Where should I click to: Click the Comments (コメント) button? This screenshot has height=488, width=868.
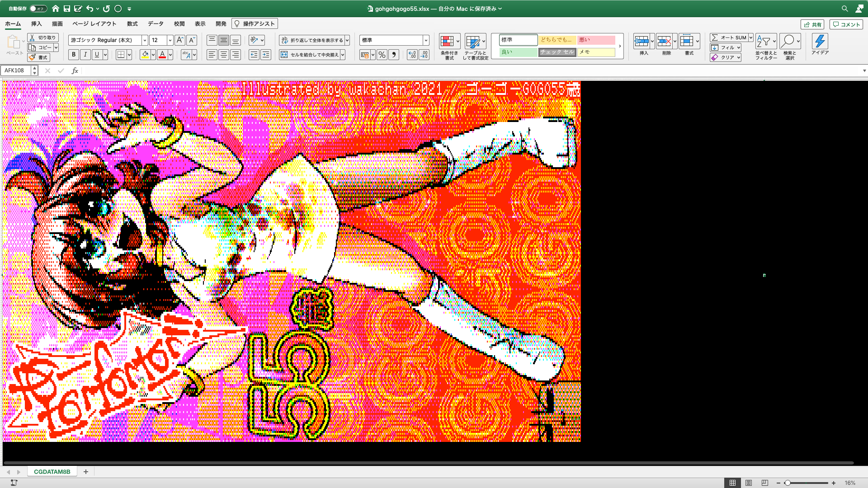click(846, 24)
